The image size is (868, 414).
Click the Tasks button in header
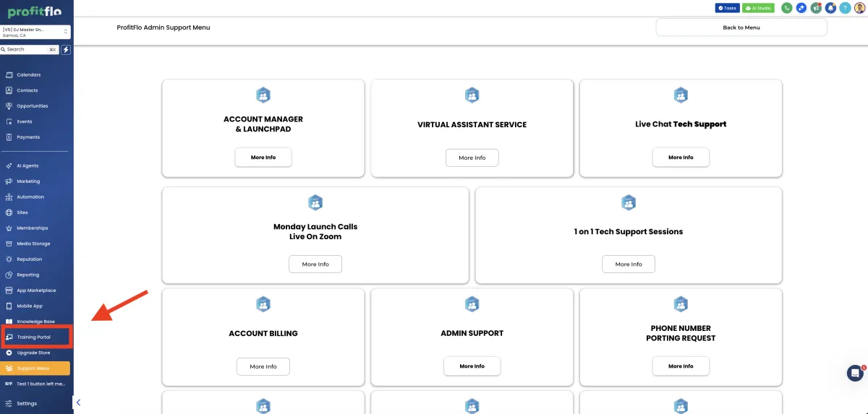point(727,8)
